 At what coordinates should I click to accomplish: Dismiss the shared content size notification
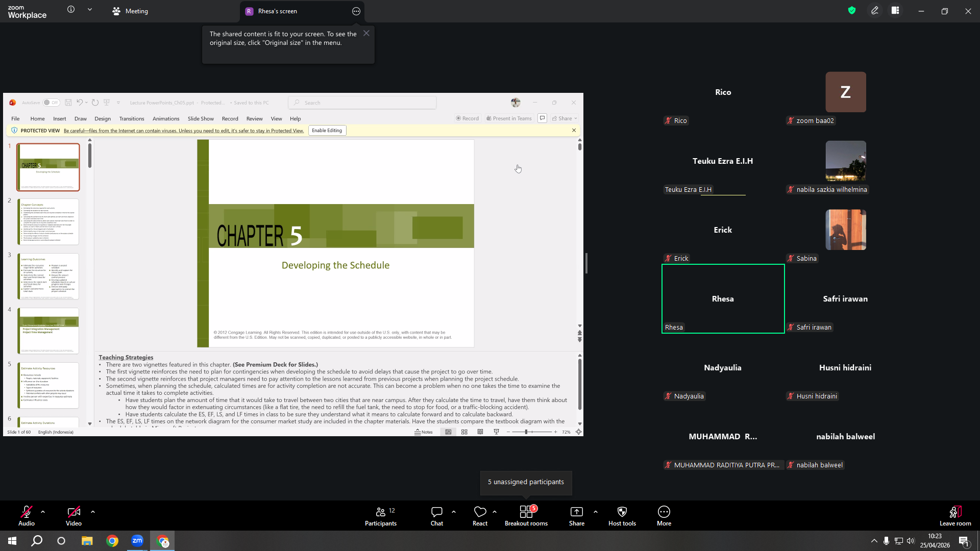(x=366, y=33)
